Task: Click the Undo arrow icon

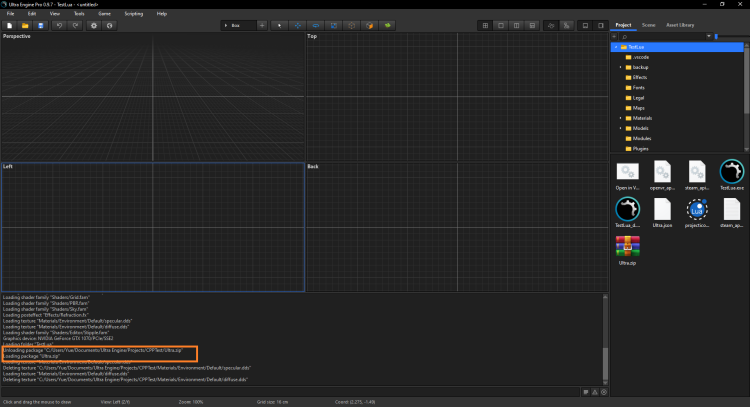Action: 60,25
